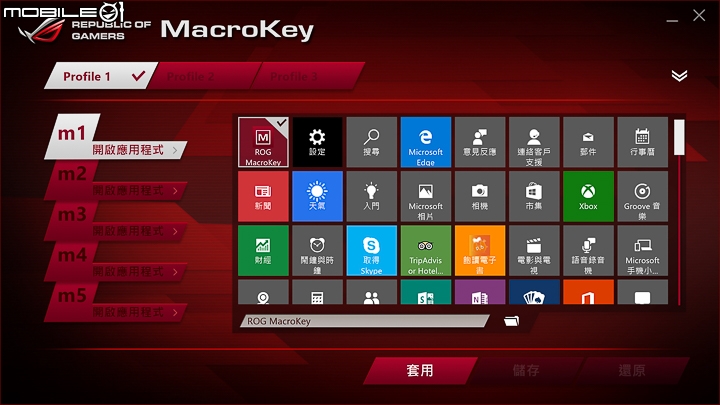Pick the Get Started (入門) lightbulb tile
The width and height of the screenshot is (720, 405).
371,196
